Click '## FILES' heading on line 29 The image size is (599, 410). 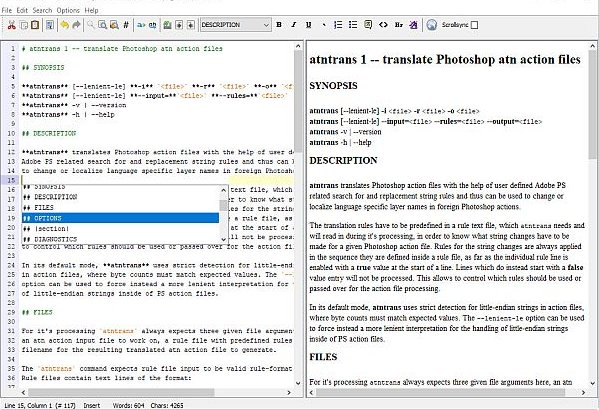pyautogui.click(x=37, y=312)
